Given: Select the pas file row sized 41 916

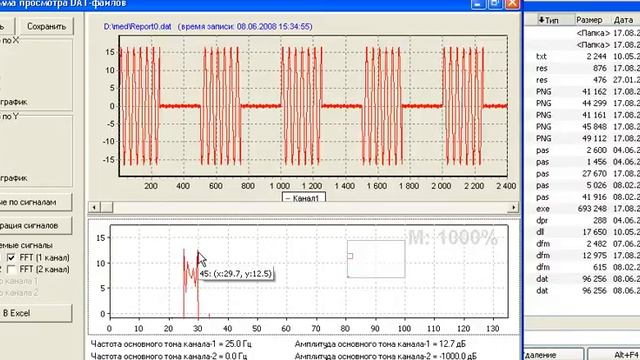Looking at the screenshot, I should click(582, 197).
